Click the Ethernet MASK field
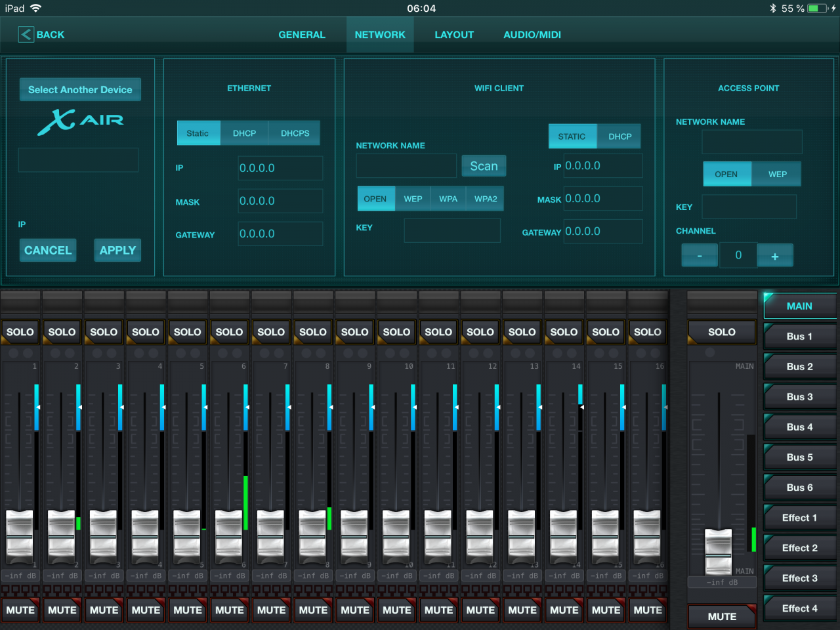840x630 pixels. tap(280, 201)
